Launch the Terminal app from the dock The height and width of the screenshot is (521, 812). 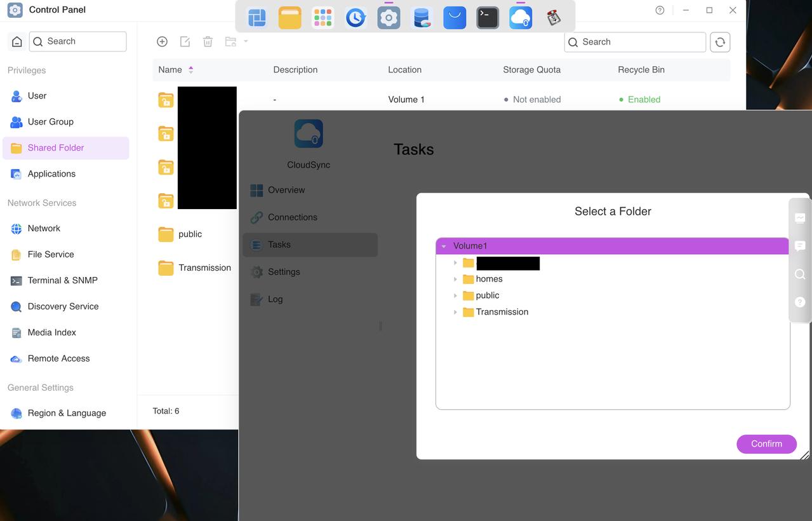click(488, 18)
